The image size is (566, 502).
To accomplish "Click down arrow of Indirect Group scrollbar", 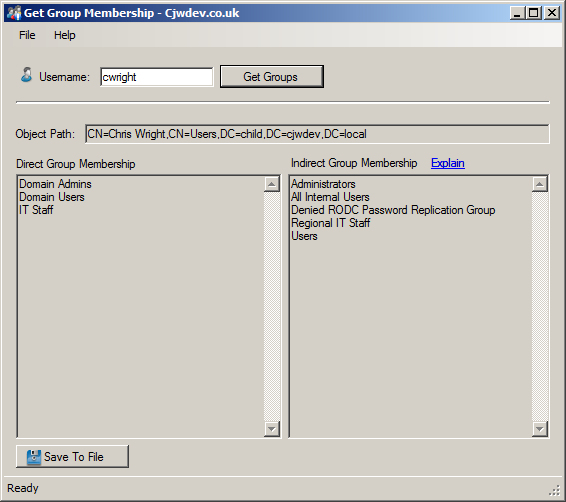I will pos(540,429).
